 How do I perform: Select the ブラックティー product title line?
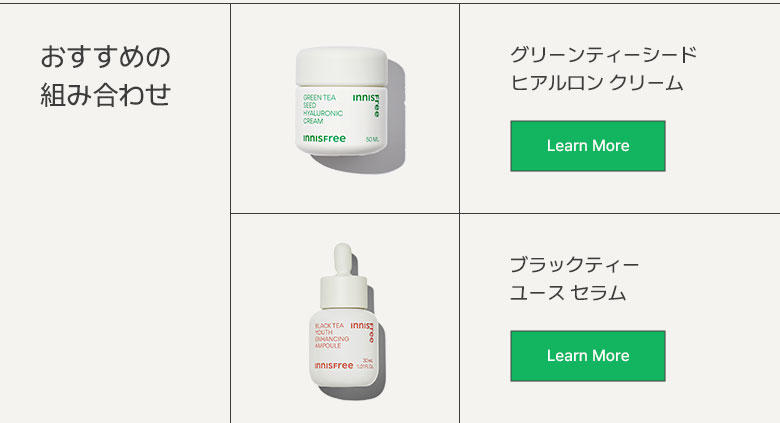point(575,265)
